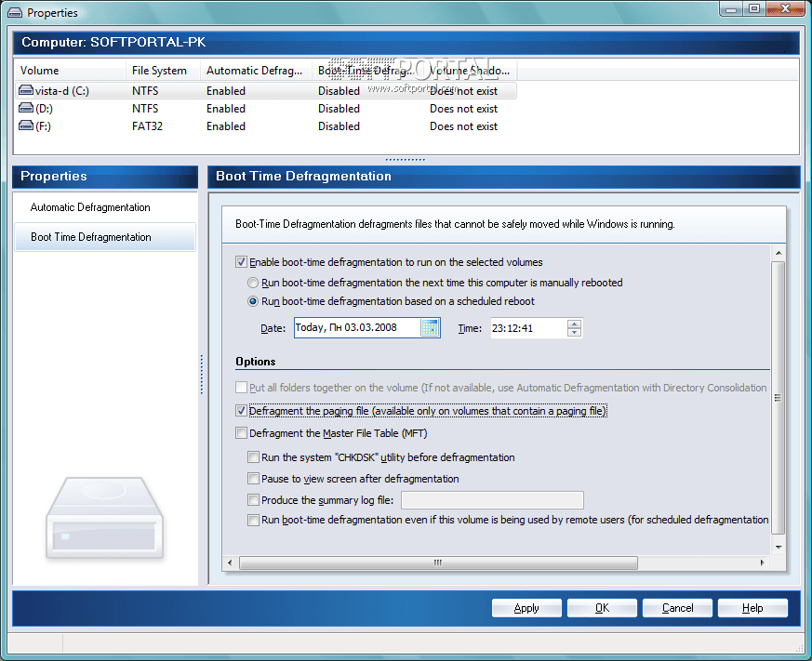Click Enabled cell in the (F:) row

point(226,126)
